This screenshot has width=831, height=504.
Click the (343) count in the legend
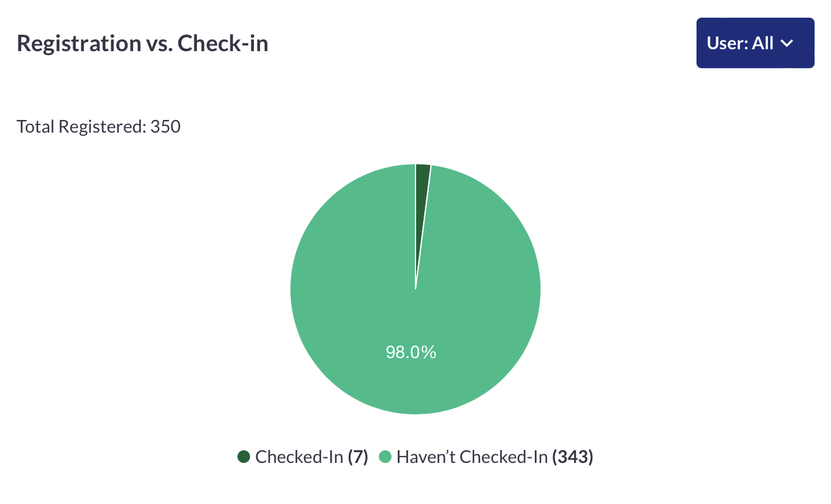point(573,457)
